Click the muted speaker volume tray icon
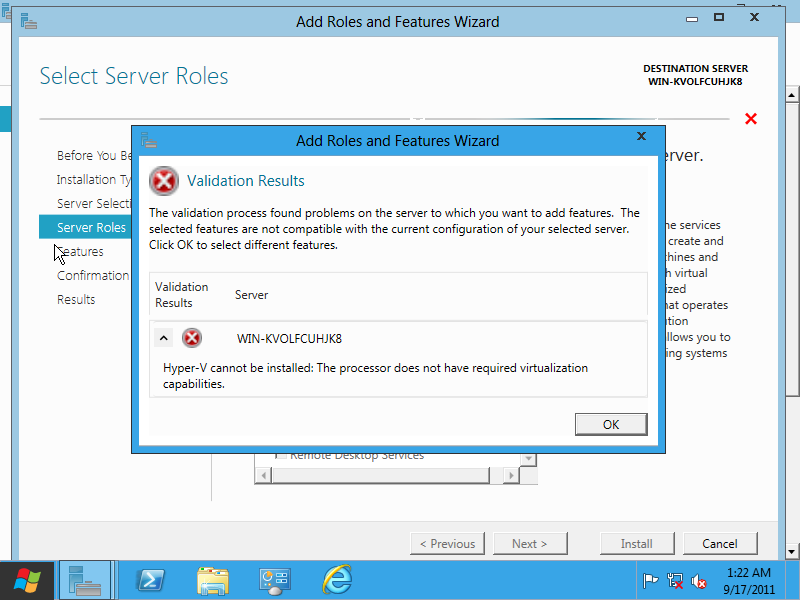Image resolution: width=800 pixels, height=600 pixels. (x=699, y=580)
